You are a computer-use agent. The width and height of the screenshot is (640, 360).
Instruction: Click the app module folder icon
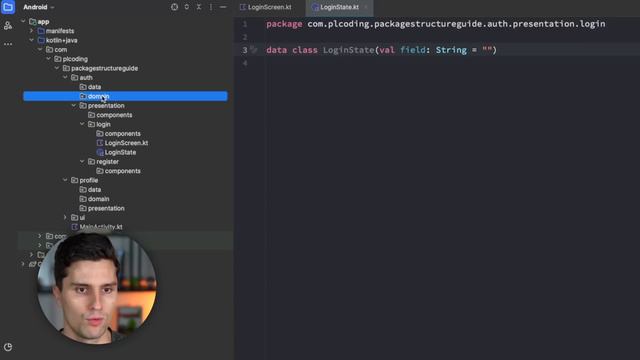click(x=33, y=21)
